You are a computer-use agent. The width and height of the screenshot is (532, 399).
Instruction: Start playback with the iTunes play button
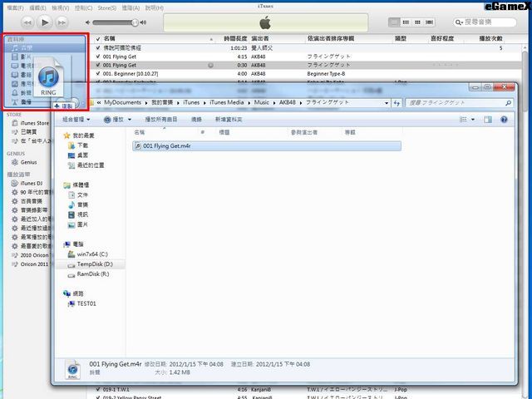click(x=45, y=22)
